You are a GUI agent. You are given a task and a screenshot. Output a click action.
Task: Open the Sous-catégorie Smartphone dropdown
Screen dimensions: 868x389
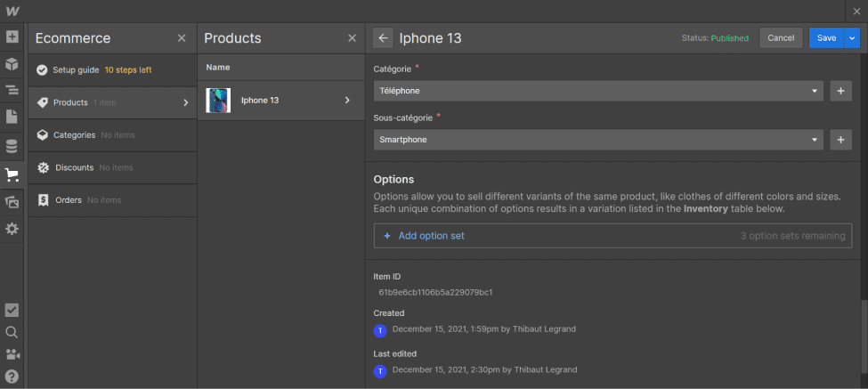pyautogui.click(x=598, y=140)
